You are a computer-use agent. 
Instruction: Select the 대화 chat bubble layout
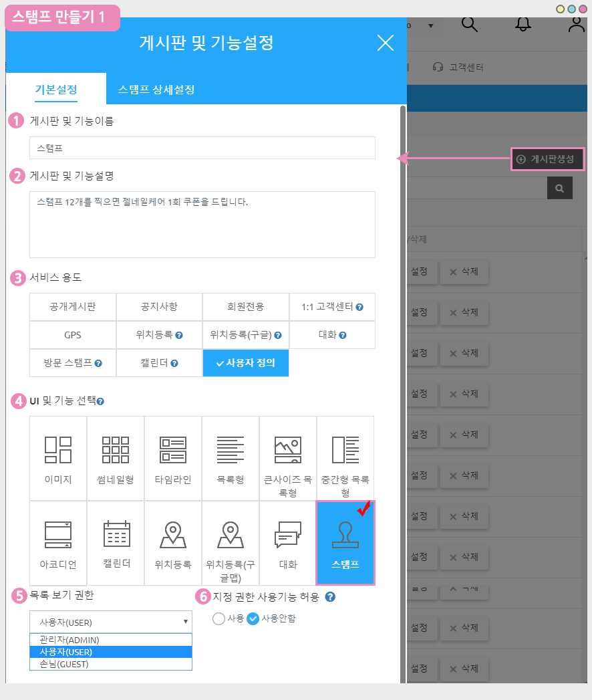288,543
